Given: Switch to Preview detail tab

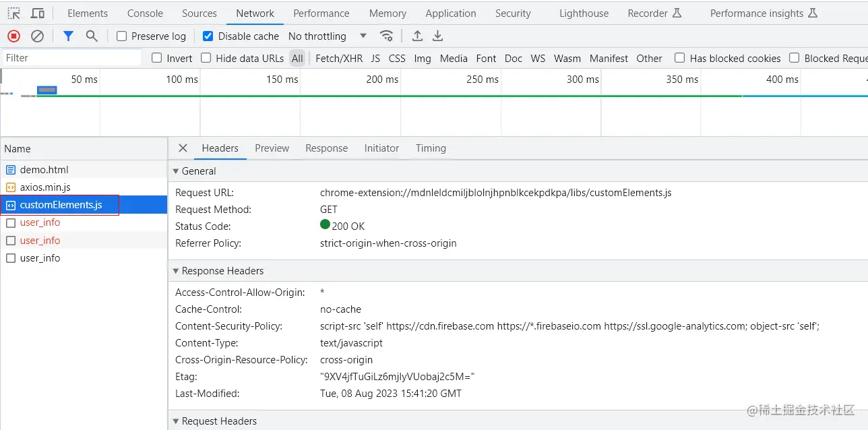Looking at the screenshot, I should click(272, 148).
